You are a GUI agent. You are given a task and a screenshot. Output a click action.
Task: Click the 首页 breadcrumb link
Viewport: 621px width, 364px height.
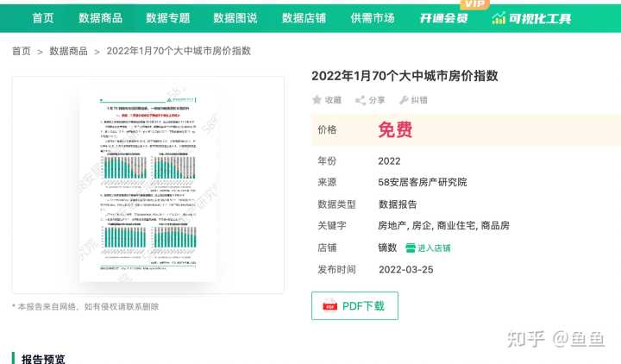click(22, 52)
